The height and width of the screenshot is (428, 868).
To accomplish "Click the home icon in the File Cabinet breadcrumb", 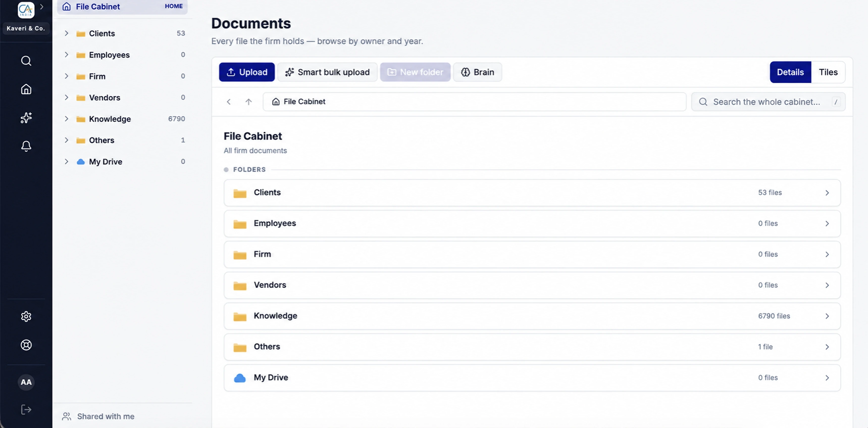I will tap(276, 102).
